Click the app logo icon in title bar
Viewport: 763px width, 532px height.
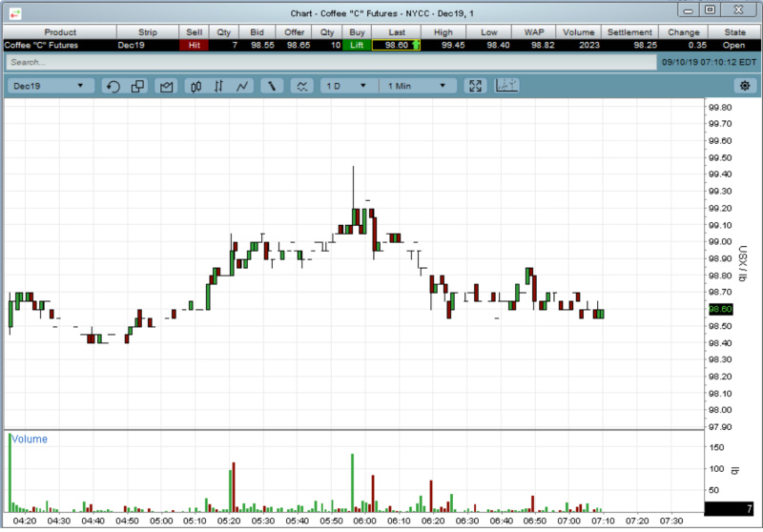[x=15, y=13]
